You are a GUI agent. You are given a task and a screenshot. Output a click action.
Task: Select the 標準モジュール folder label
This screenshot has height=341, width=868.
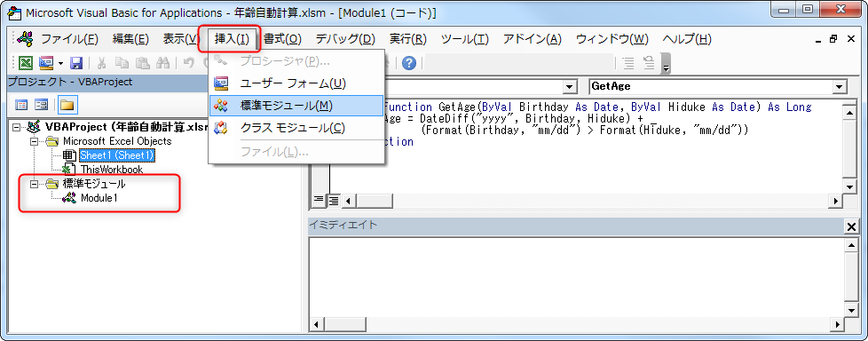tap(94, 184)
